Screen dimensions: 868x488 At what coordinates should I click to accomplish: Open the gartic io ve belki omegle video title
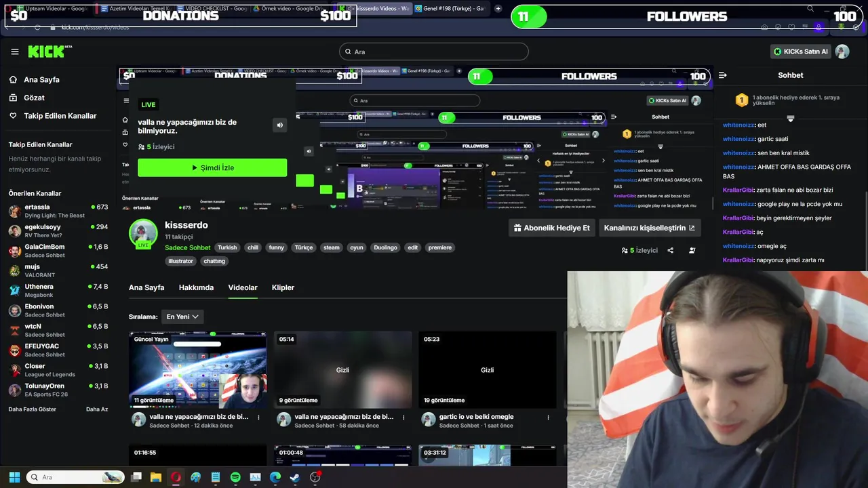coord(477,417)
